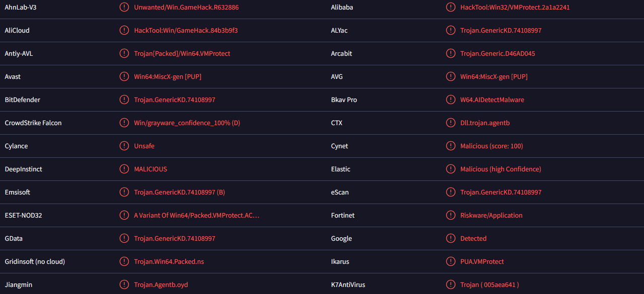Viewport: 644px width, 294px height.
Task: Click alert icon beside K7AntiVirus Trojan result
Action: [451, 284]
